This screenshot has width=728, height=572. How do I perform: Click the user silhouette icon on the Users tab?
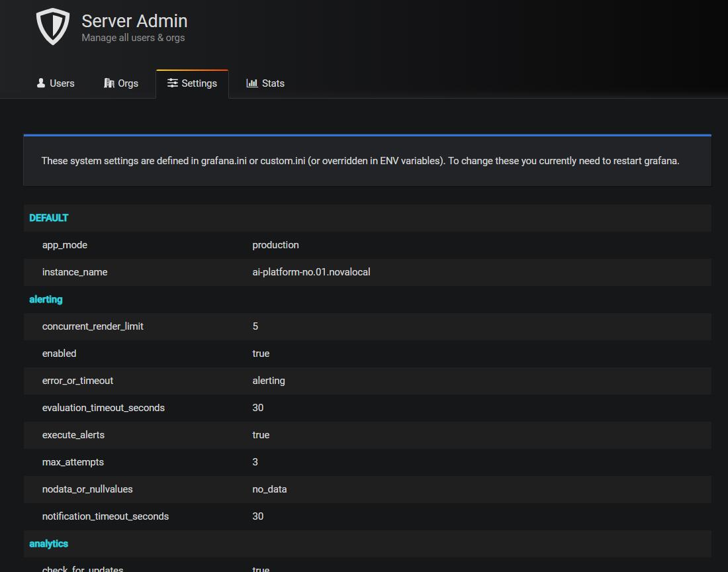click(41, 83)
